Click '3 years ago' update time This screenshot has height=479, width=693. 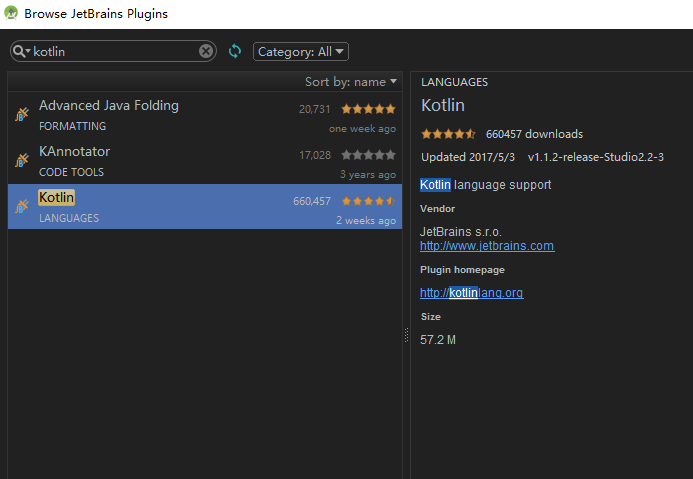tap(368, 175)
